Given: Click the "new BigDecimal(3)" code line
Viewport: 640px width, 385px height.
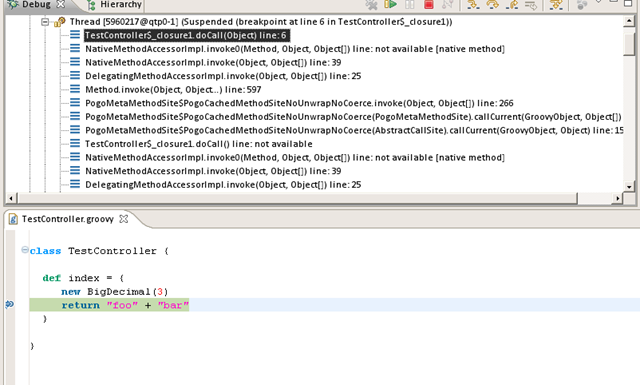Looking at the screenshot, I should pos(114,292).
